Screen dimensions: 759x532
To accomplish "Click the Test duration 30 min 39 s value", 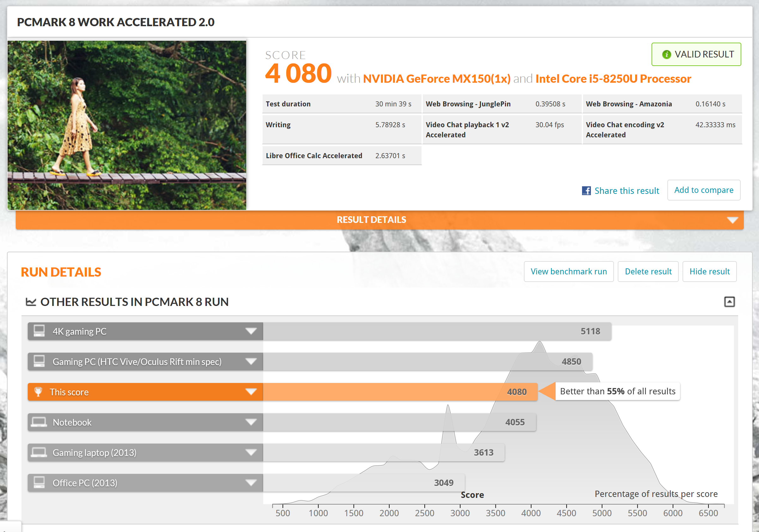I will [393, 104].
